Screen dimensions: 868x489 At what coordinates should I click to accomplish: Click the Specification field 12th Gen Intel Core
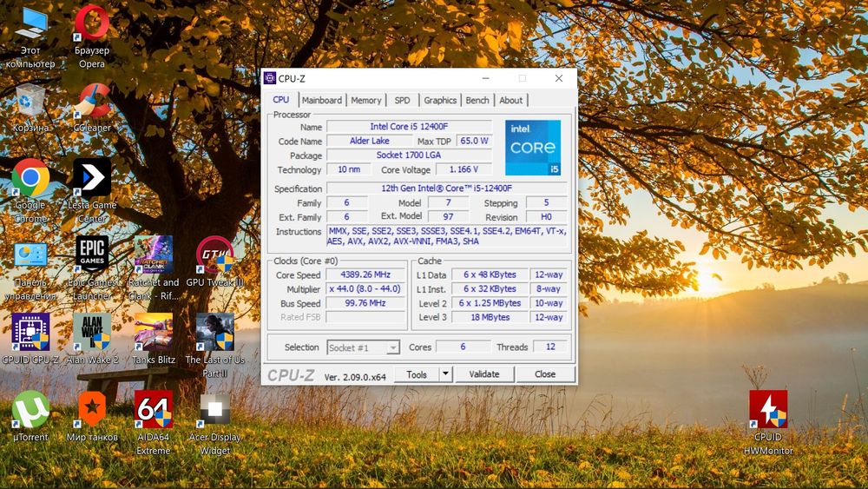tap(447, 188)
